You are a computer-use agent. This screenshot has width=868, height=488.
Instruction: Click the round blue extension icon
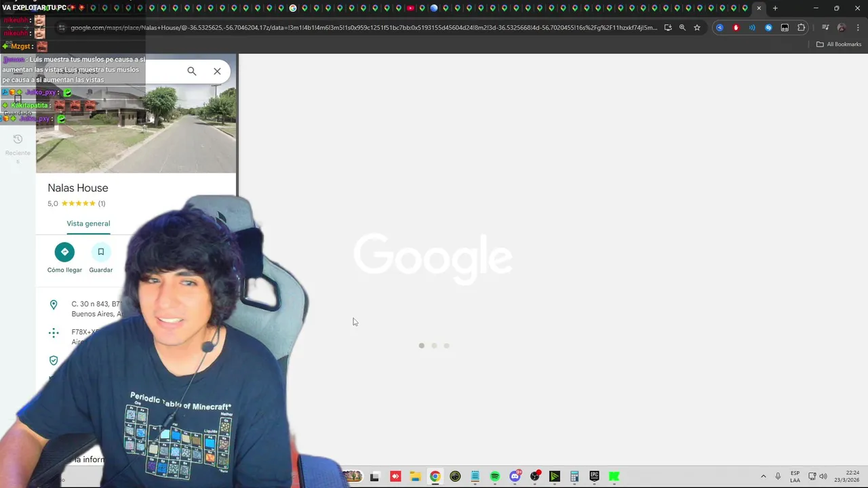[719, 28]
